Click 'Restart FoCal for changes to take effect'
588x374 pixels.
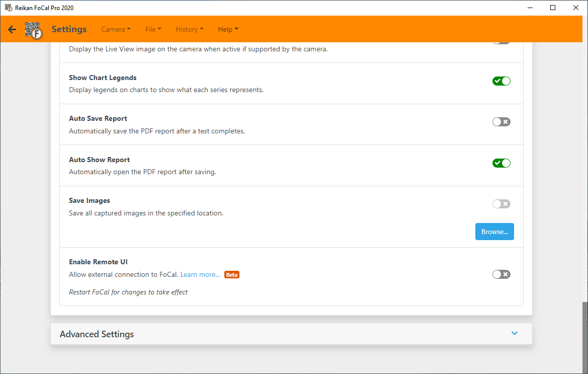[x=128, y=292]
